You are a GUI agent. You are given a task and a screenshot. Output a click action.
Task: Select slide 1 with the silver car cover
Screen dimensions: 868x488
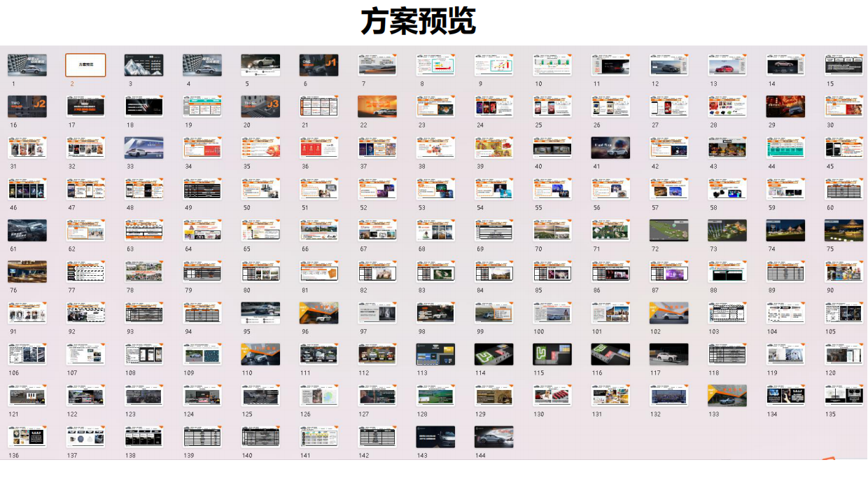pyautogui.click(x=27, y=65)
